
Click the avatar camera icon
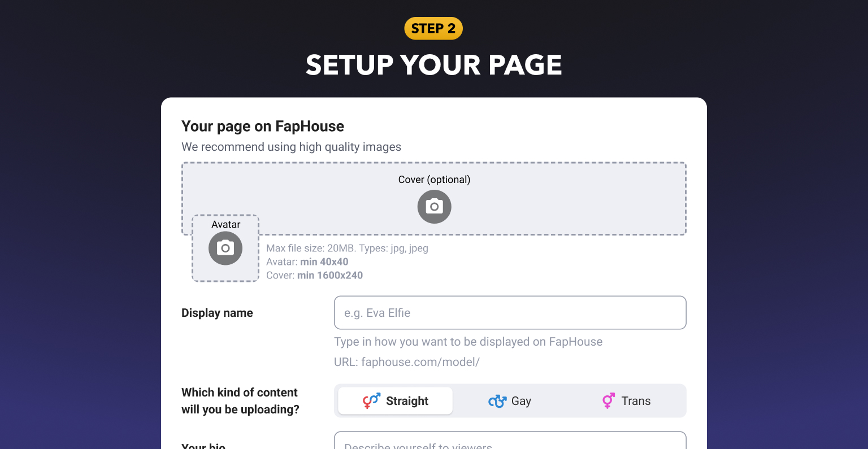[x=225, y=249]
